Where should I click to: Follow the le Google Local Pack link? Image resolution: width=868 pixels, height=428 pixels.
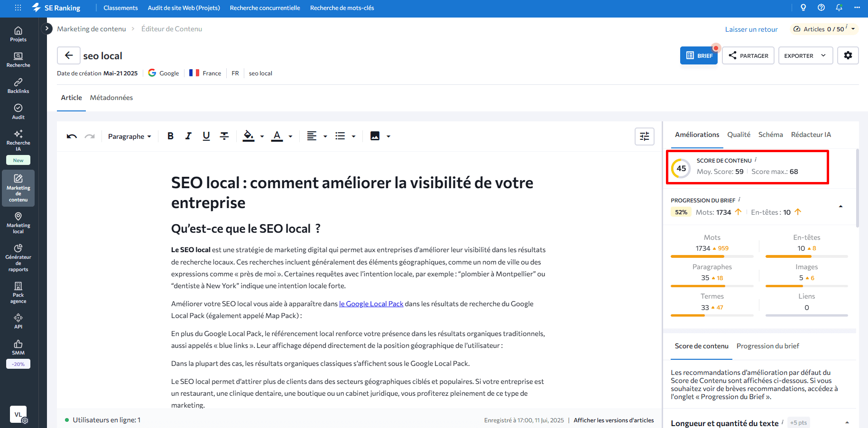point(371,304)
